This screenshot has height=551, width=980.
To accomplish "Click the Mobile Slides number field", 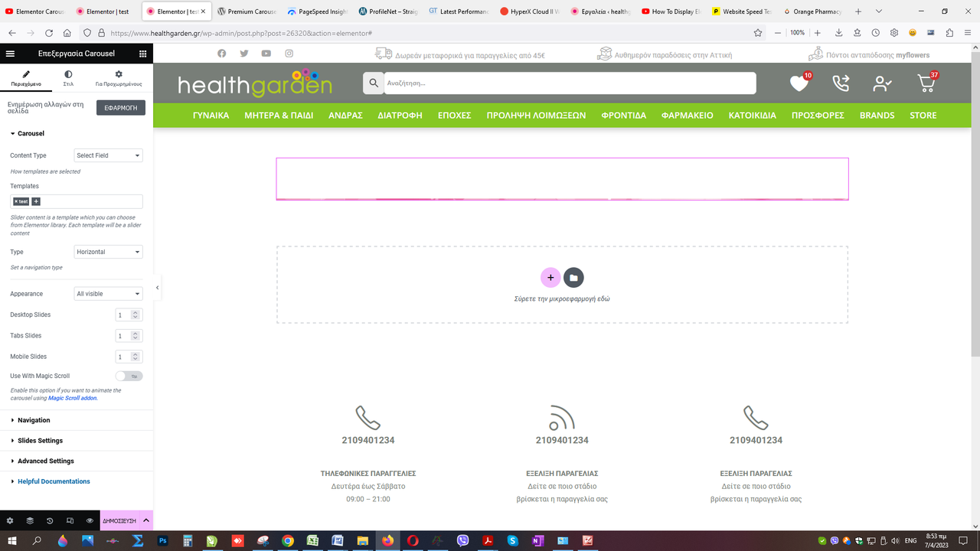I will (x=129, y=357).
